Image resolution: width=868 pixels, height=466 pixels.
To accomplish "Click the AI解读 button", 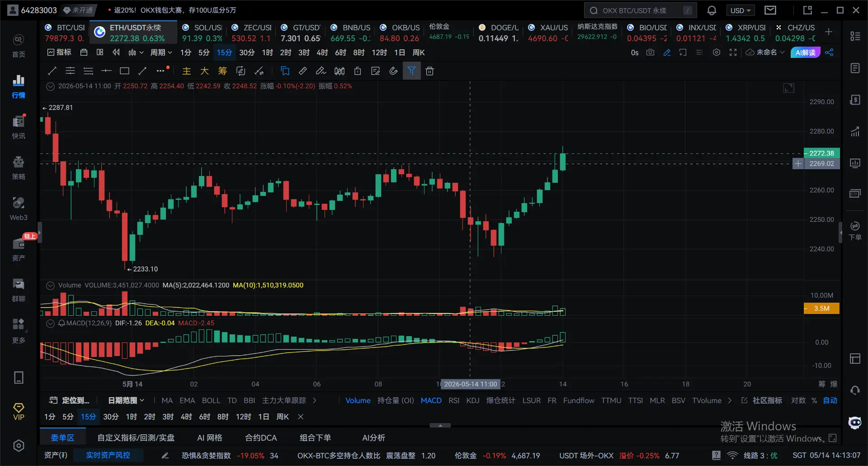I will (x=805, y=52).
